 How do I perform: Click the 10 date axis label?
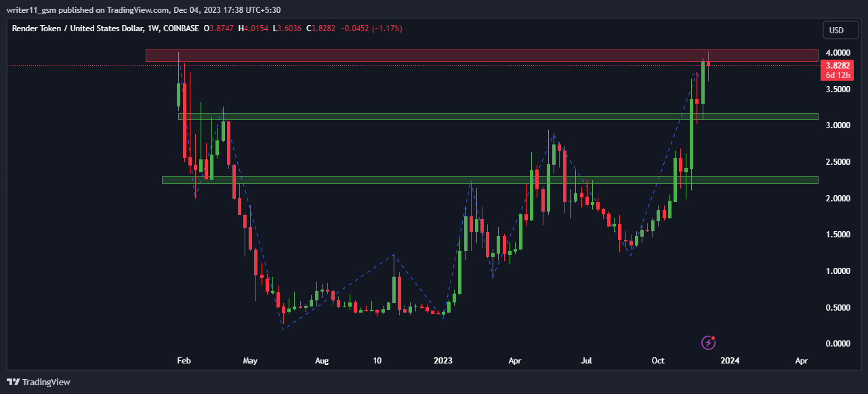click(377, 361)
